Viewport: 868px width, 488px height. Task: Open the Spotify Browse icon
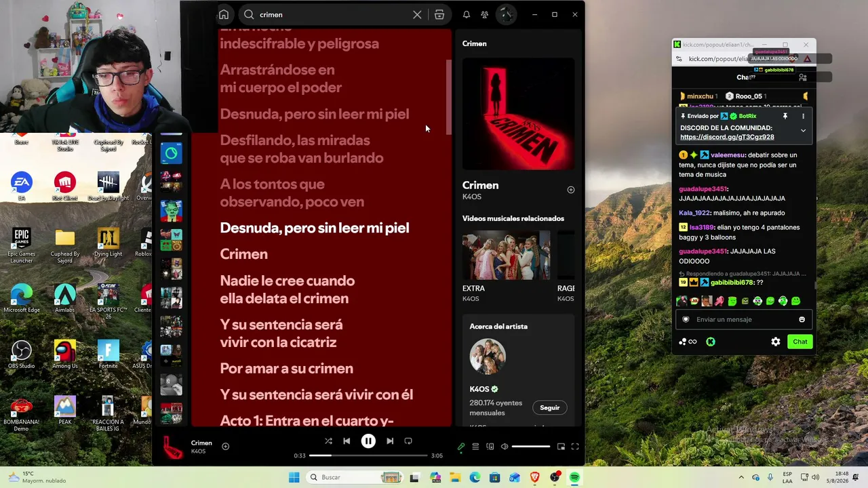(x=439, y=14)
